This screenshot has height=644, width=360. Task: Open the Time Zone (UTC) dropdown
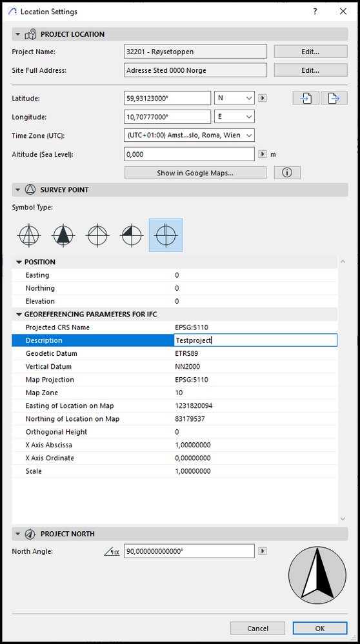click(x=189, y=135)
